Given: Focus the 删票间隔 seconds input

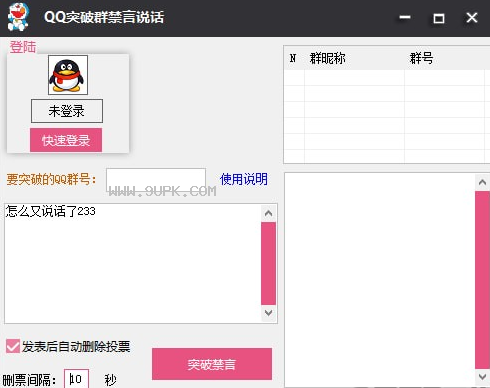Looking at the screenshot, I should point(76,379).
